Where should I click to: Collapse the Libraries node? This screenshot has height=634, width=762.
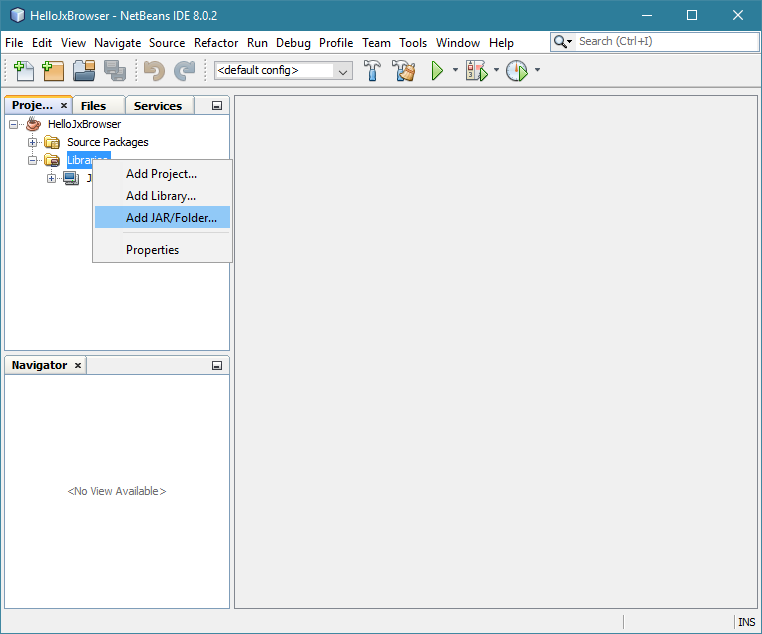coord(33,160)
